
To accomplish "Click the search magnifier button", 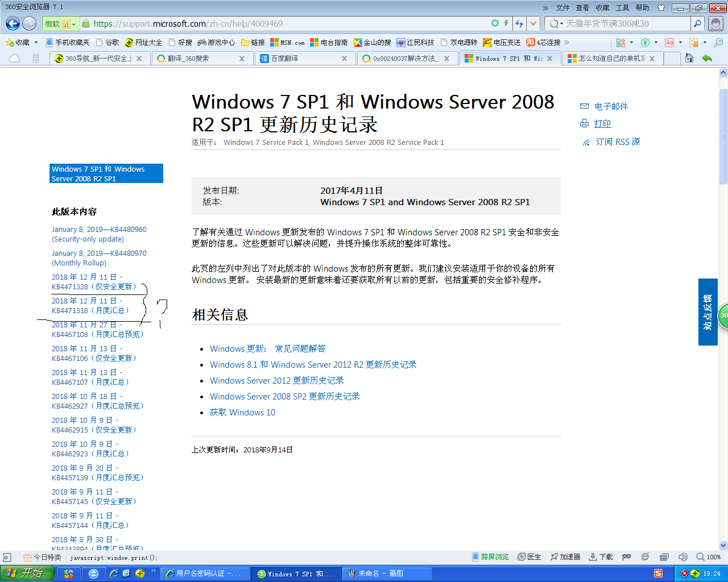I will tap(697, 23).
